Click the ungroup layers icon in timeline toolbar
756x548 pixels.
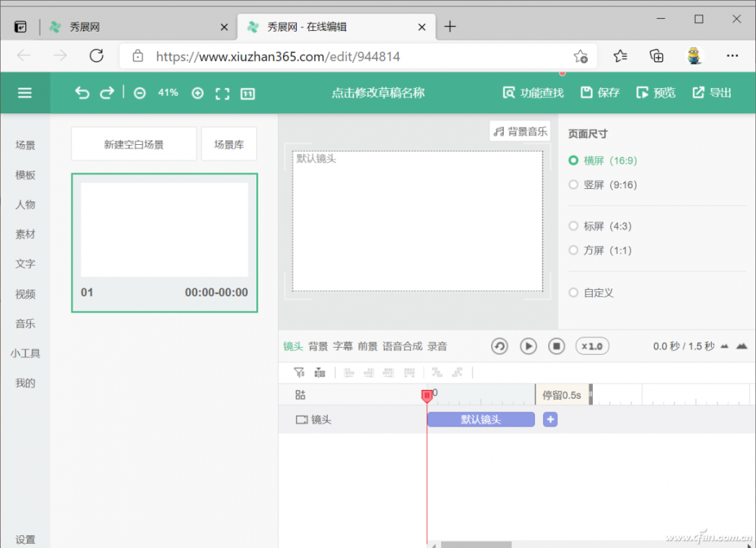point(457,372)
